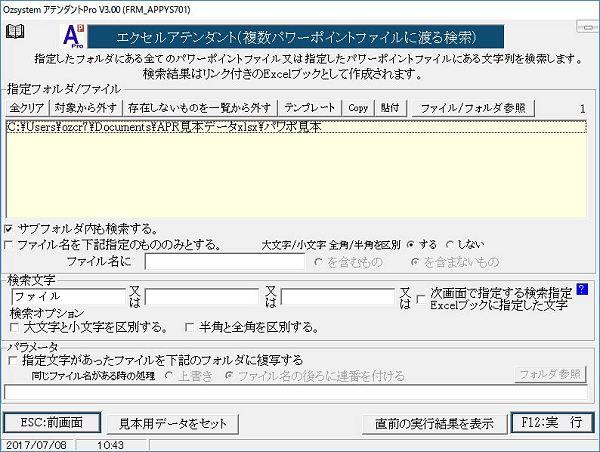Click the フォルダ参照 button
This screenshot has width=600, height=452.
tap(550, 374)
